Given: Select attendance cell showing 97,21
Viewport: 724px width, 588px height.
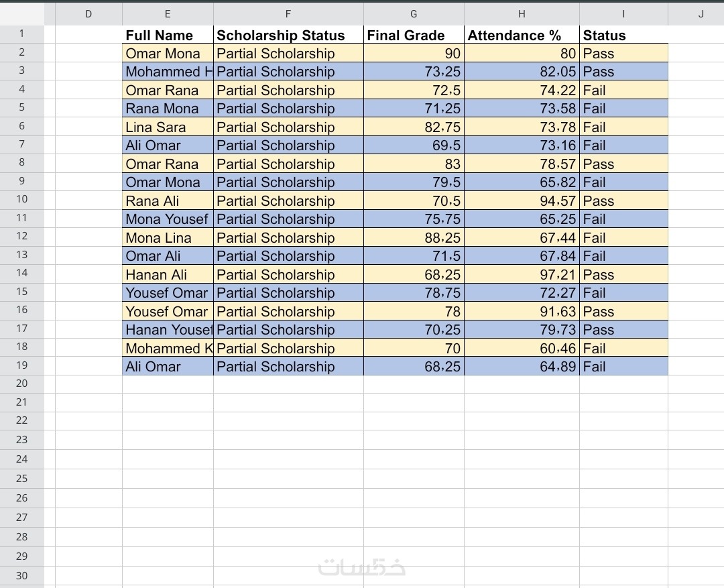Looking at the screenshot, I should pos(522,275).
